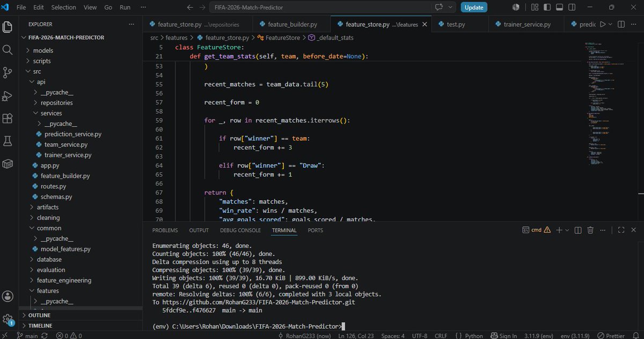Switch to the trainer_service.py tab
Viewport: 644px width, 339px height.
coord(527,24)
